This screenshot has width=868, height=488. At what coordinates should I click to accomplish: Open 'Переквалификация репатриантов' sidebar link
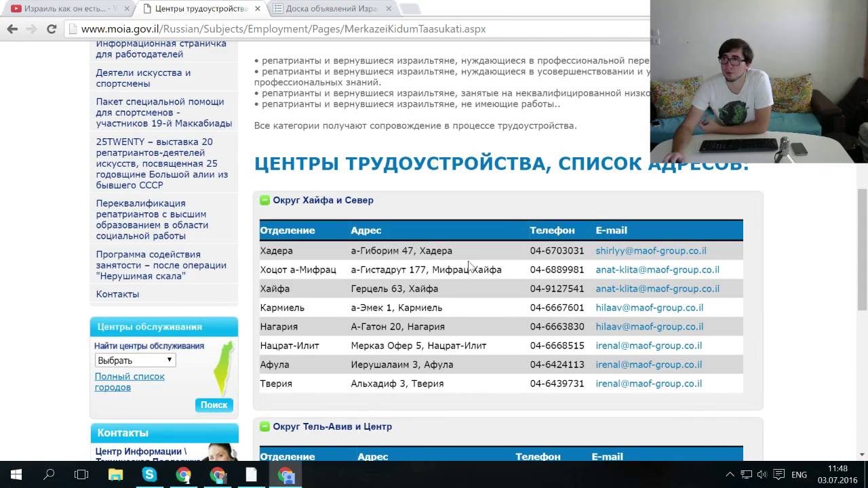click(152, 220)
